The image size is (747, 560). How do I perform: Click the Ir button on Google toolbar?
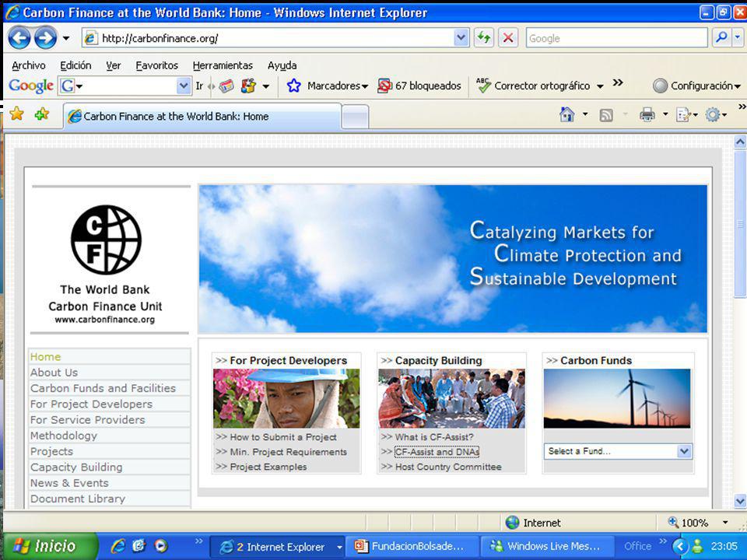(199, 86)
